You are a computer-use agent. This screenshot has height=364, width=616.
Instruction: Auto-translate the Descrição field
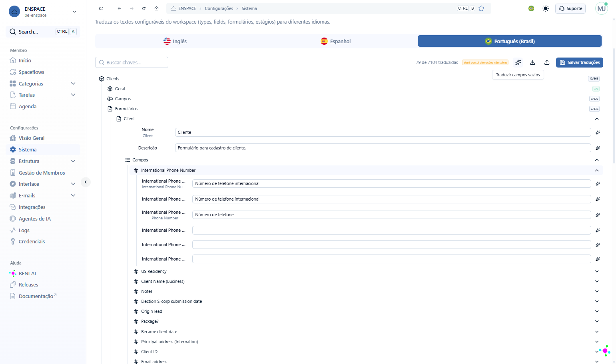click(x=598, y=148)
